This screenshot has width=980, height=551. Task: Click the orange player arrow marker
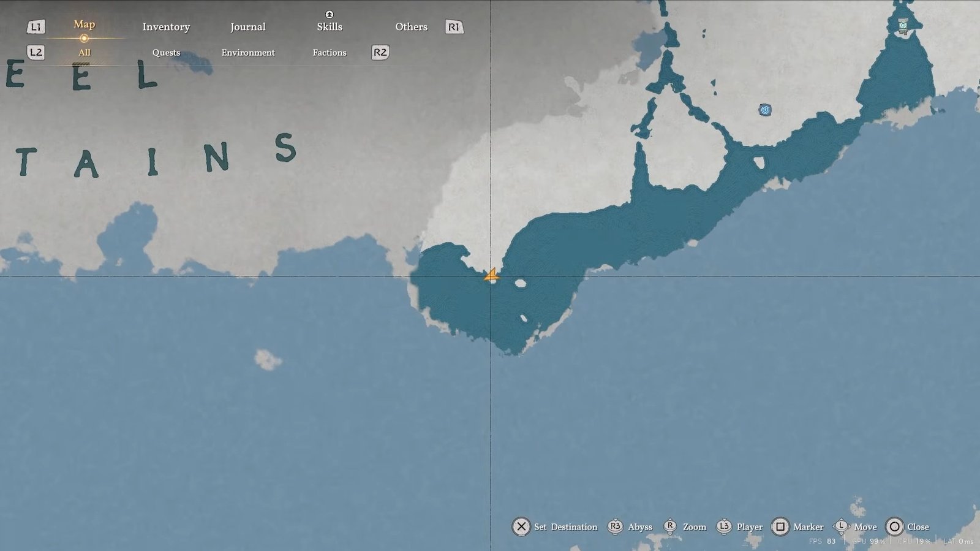pyautogui.click(x=491, y=276)
